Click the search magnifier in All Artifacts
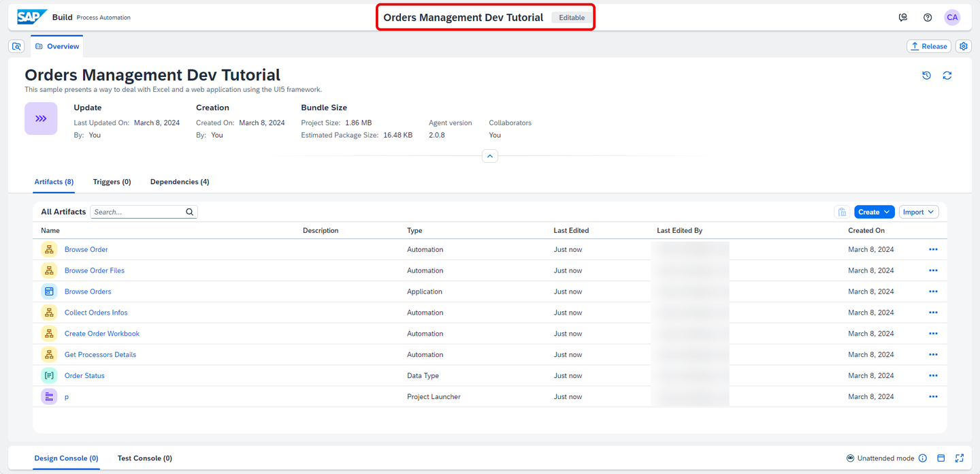 [x=190, y=212]
